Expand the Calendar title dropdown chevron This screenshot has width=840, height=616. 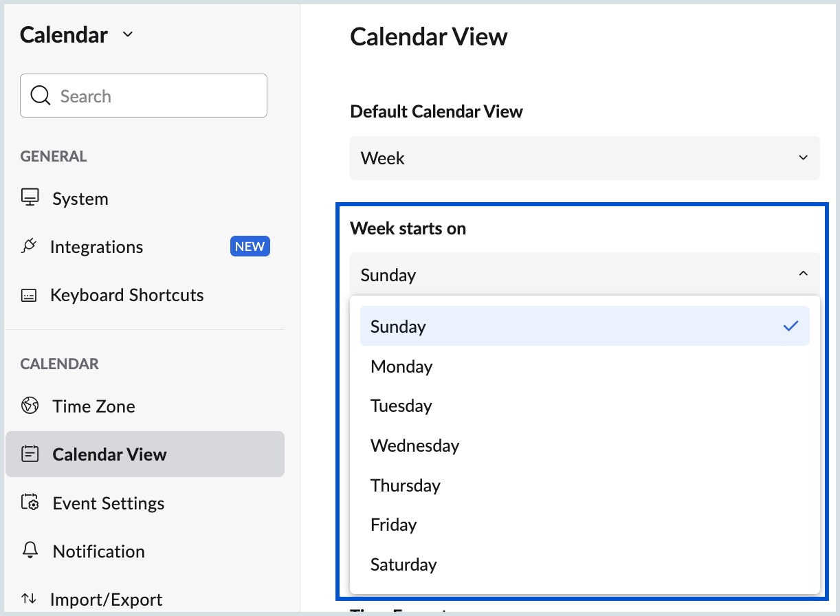(x=127, y=34)
